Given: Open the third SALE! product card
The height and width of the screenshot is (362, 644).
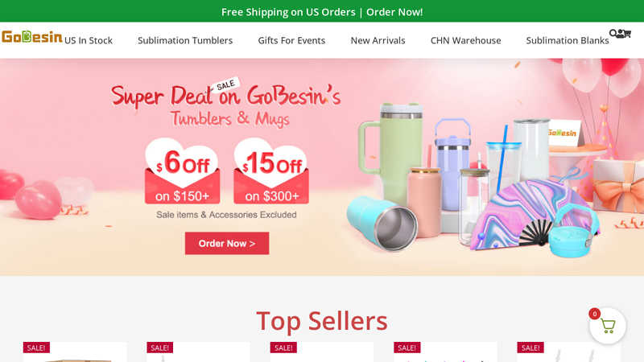Looking at the screenshot, I should tap(322, 352).
